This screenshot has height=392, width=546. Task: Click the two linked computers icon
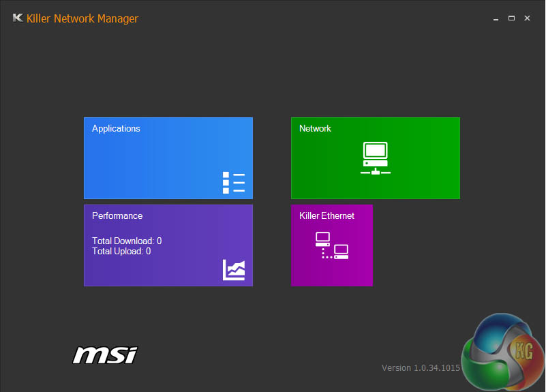pyautogui.click(x=332, y=245)
